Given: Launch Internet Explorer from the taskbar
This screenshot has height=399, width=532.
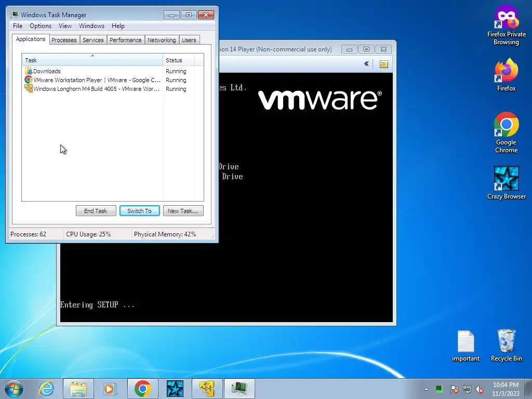Looking at the screenshot, I should click(46, 389).
